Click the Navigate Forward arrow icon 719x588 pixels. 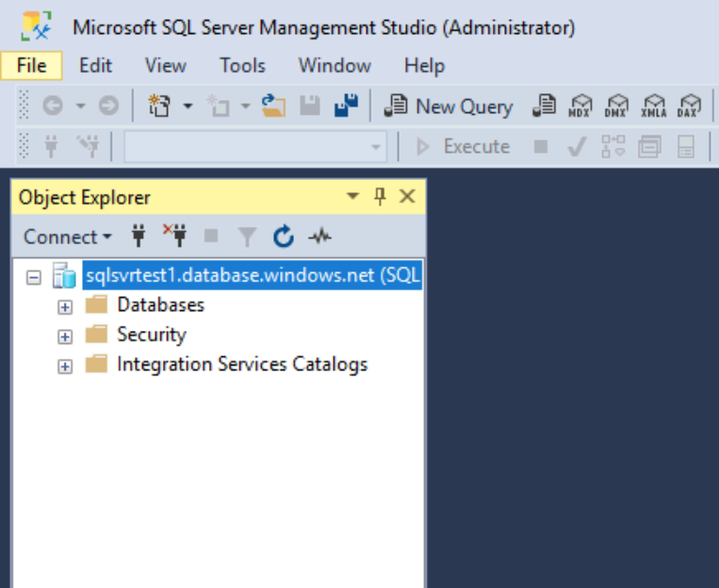pyautogui.click(x=108, y=106)
